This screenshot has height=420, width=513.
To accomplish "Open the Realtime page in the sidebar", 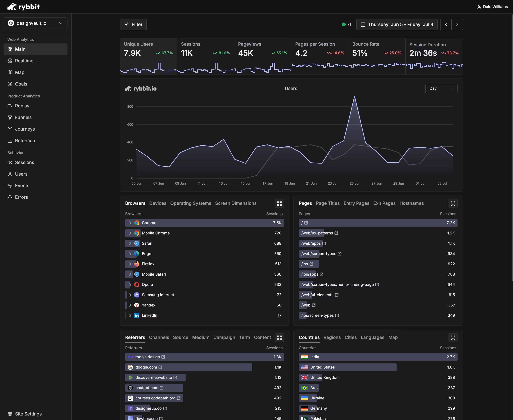I will (24, 61).
